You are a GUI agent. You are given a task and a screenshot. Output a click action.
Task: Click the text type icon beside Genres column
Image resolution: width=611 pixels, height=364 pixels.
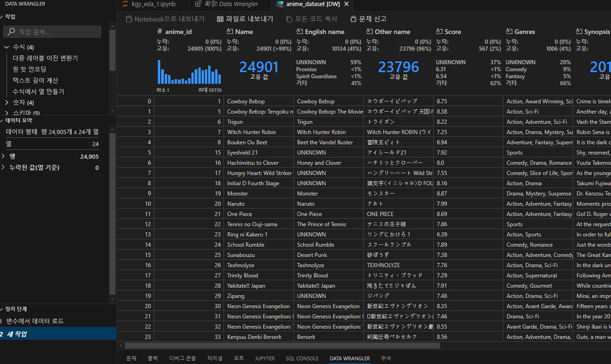coord(509,32)
